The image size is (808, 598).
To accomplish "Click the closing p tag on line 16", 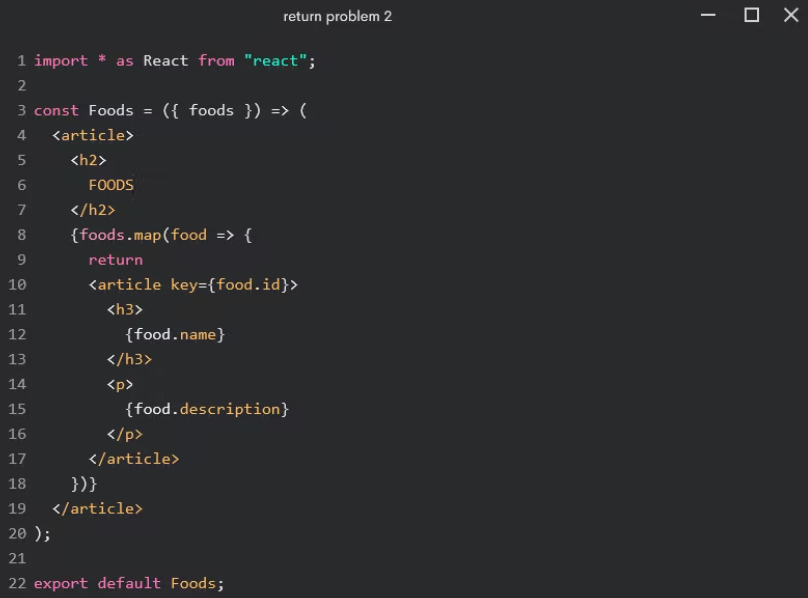I will [125, 434].
